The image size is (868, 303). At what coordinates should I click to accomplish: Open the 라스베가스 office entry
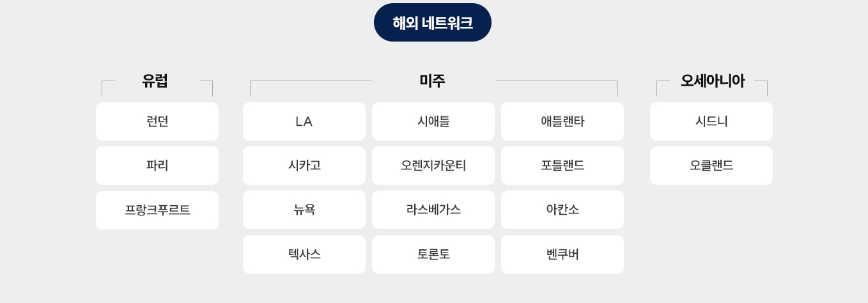(x=433, y=210)
